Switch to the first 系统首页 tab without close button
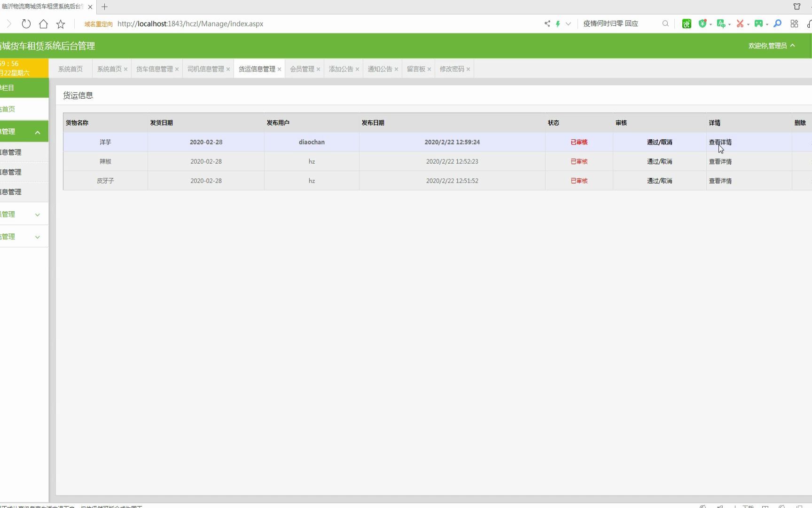Viewport: 812px width, 508px height. coord(70,69)
